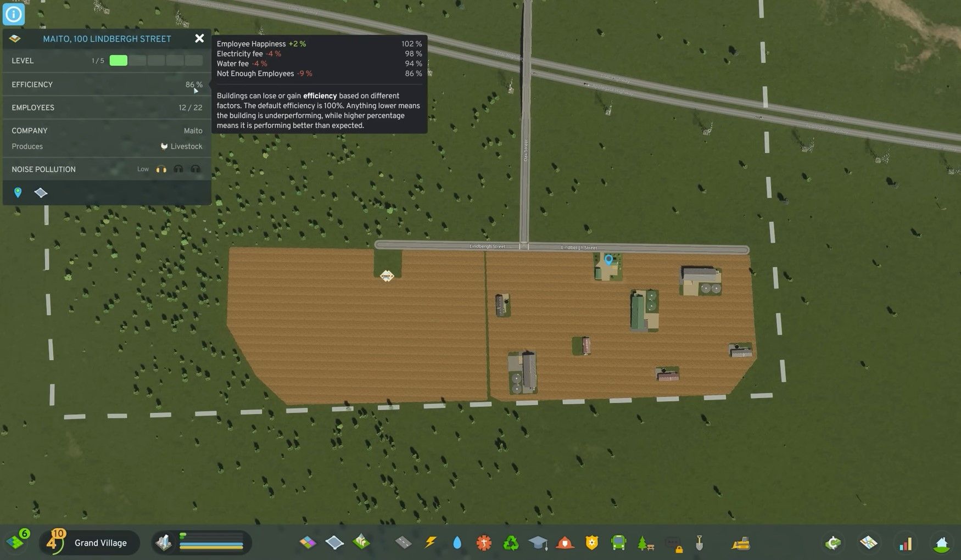Click the Efficiency 86 % value
This screenshot has width=961, height=560.
194,85
